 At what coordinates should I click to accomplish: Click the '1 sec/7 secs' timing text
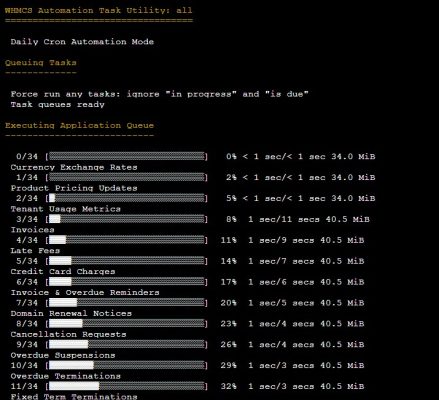click(281, 261)
